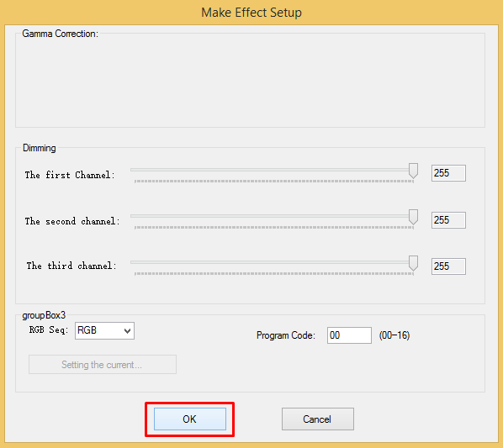Click the Cancel button

318,419
